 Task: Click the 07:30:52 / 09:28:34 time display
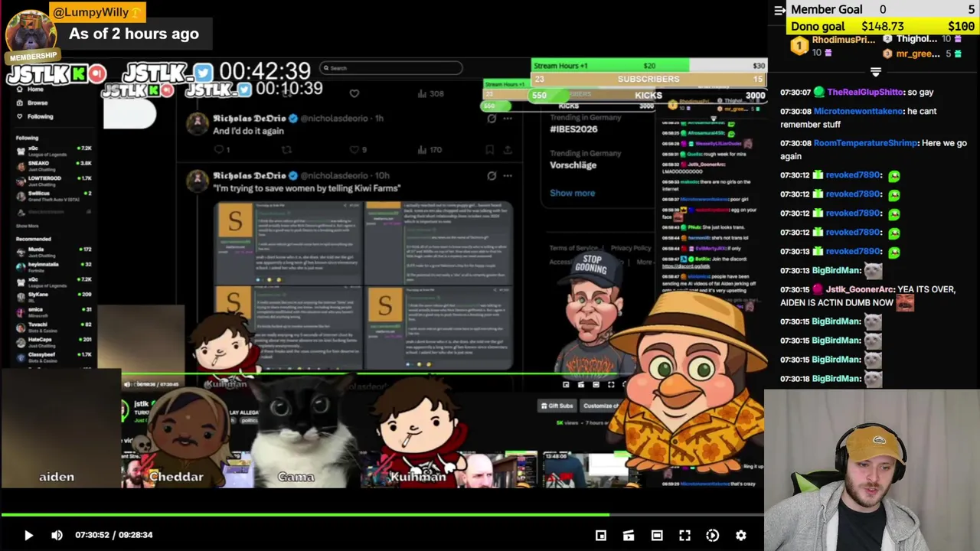click(113, 535)
